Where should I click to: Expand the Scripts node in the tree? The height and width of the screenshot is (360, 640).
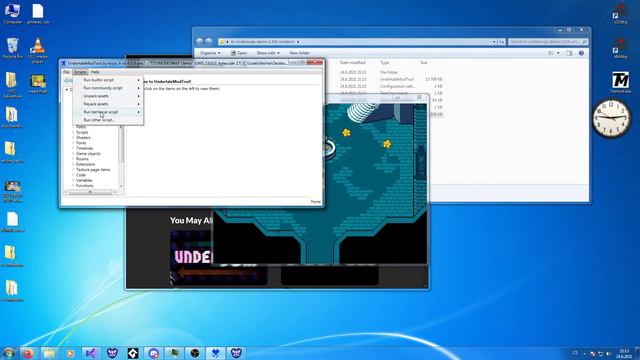(73, 132)
